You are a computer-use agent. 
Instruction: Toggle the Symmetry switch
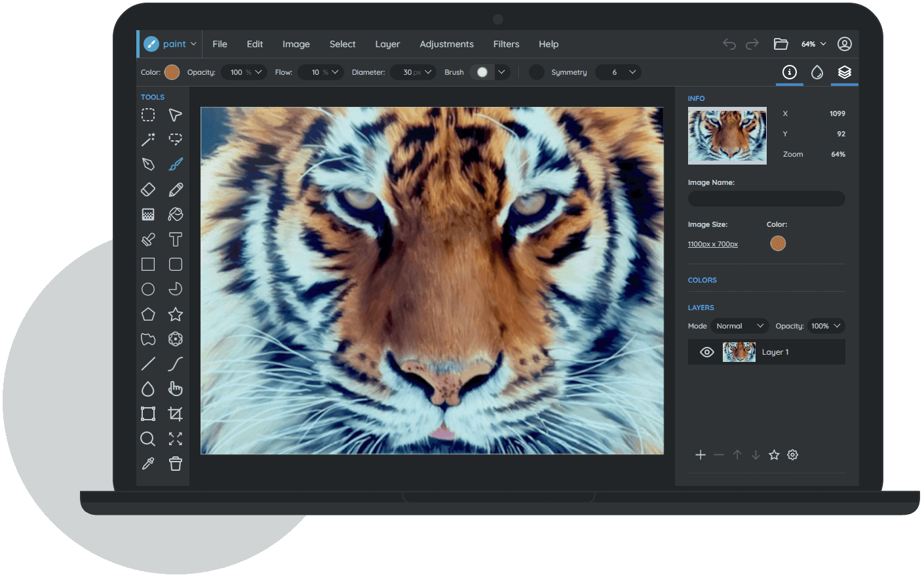tap(537, 72)
